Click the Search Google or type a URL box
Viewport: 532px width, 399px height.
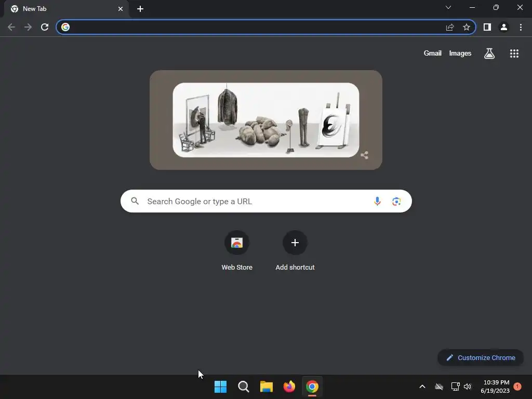tap(266, 201)
